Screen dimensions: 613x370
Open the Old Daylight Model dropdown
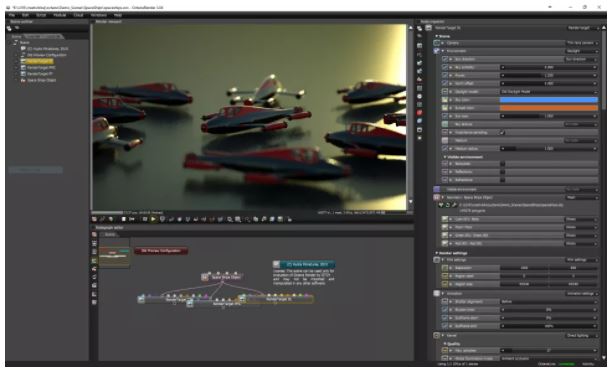(549, 92)
